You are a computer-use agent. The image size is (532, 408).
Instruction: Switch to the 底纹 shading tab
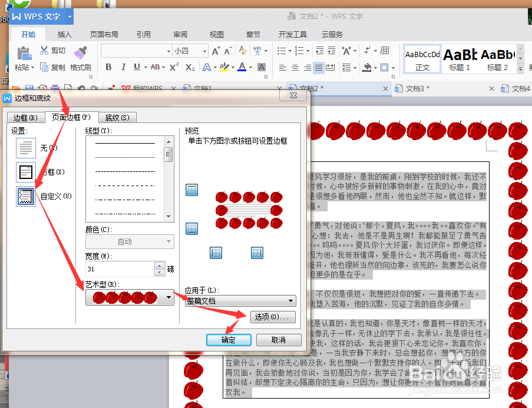click(117, 117)
